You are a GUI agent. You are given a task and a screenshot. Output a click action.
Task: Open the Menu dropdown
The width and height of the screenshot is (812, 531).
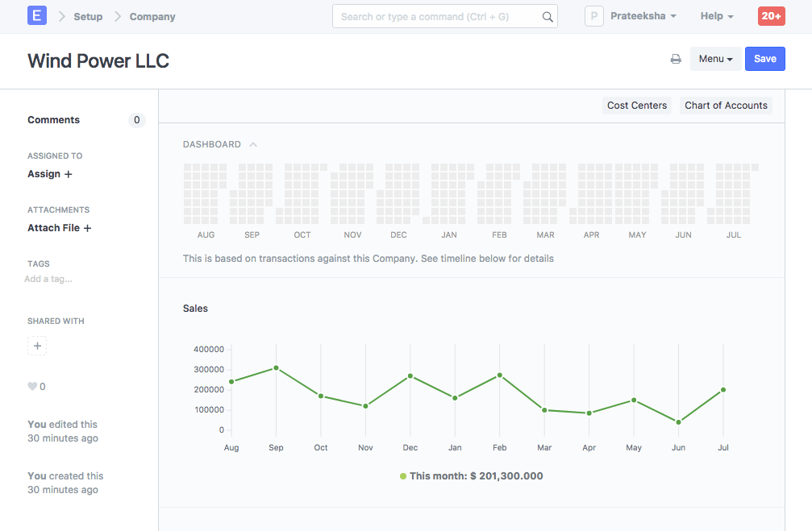click(x=715, y=58)
